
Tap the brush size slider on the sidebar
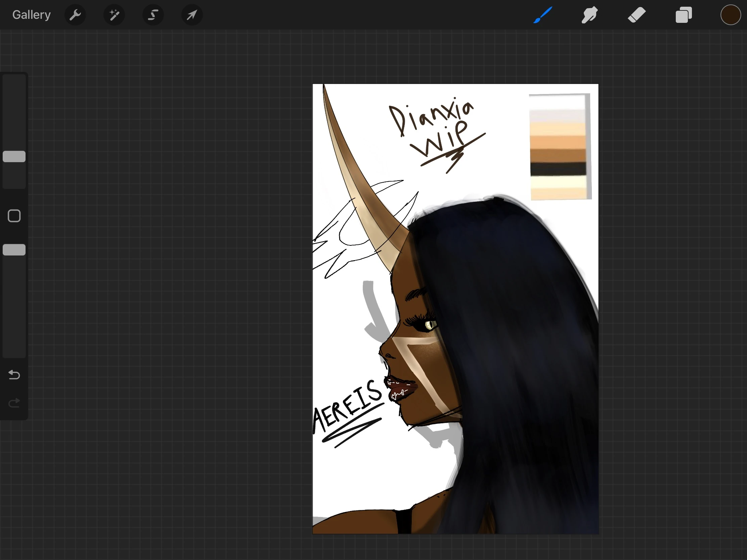tap(14, 156)
